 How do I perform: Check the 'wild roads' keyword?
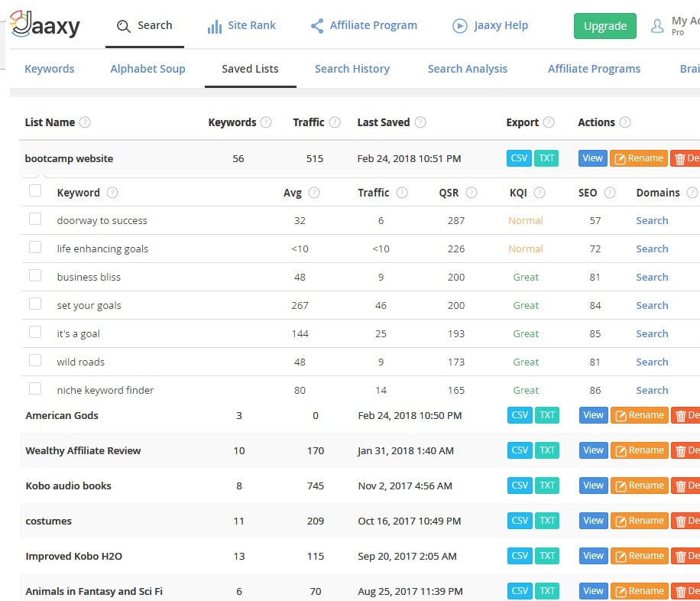coord(35,360)
